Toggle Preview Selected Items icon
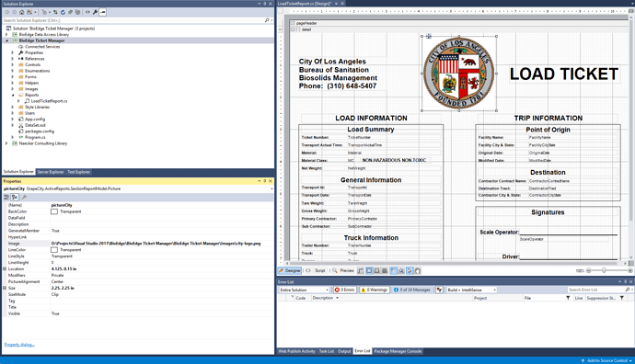The image size is (635, 364). pyautogui.click(x=102, y=12)
